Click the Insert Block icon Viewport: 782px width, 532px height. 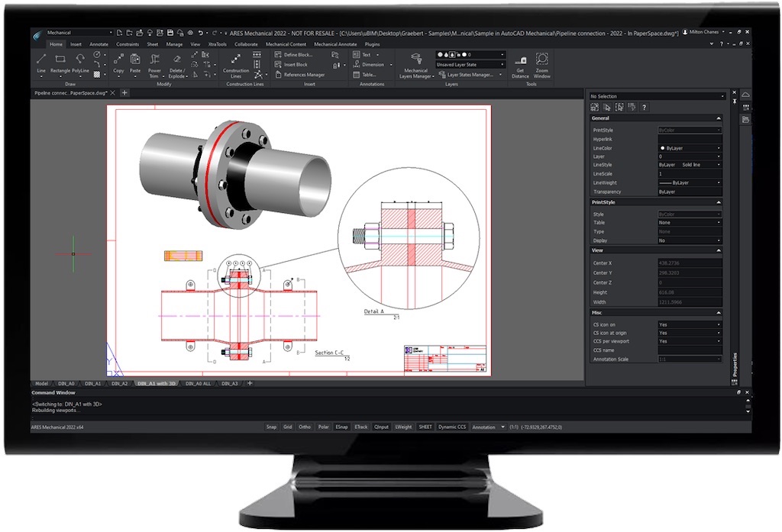[x=278, y=64]
